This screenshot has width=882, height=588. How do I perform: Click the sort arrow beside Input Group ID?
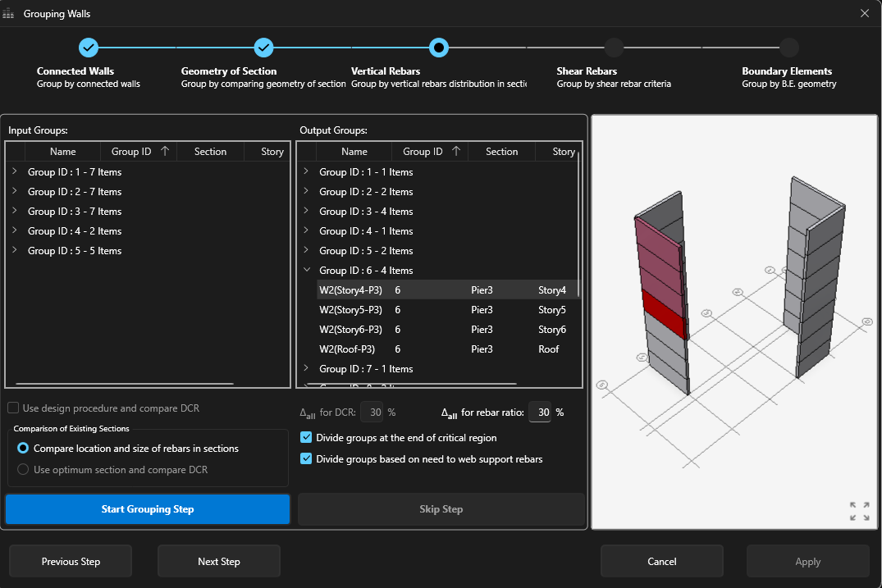[x=165, y=151]
